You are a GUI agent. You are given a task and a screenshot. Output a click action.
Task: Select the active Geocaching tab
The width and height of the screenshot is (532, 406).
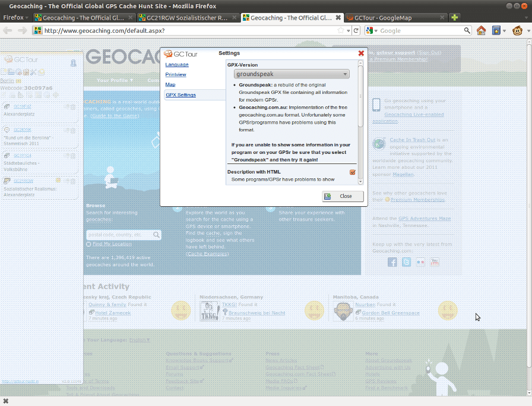tap(292, 18)
